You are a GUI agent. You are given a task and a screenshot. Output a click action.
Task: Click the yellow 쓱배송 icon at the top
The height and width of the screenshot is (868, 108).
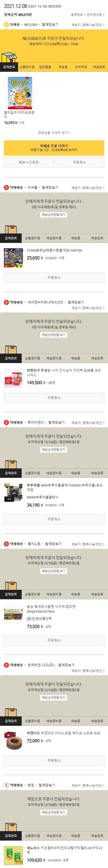[x=6, y=25]
